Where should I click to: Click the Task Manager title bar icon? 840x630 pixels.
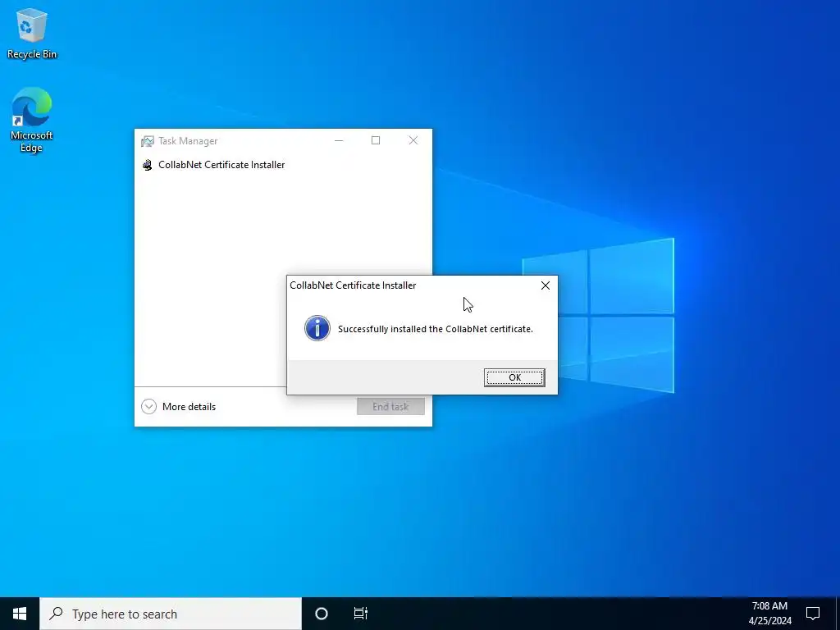[x=148, y=141]
